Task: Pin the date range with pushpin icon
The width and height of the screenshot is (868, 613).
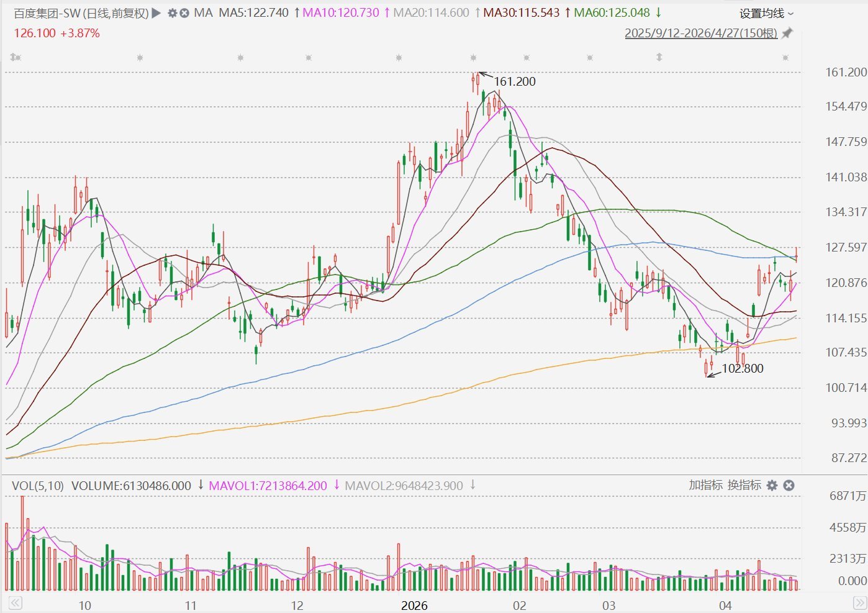Action: click(x=787, y=33)
